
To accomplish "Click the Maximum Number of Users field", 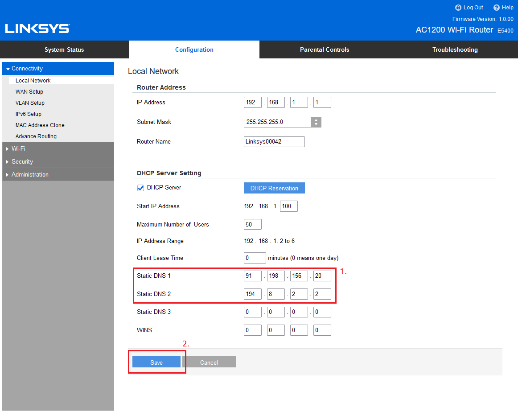I will tap(253, 224).
